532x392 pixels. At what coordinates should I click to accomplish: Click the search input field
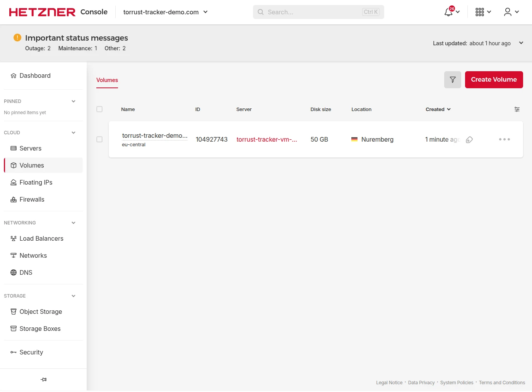pos(313,12)
